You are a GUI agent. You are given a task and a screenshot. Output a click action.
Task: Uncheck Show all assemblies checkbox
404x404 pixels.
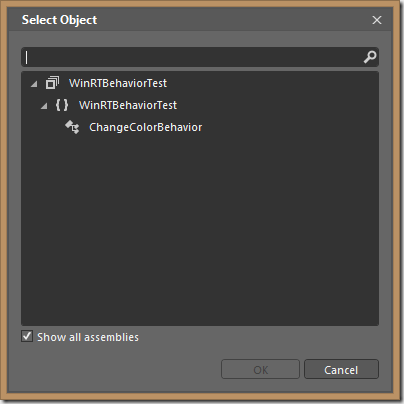point(27,336)
